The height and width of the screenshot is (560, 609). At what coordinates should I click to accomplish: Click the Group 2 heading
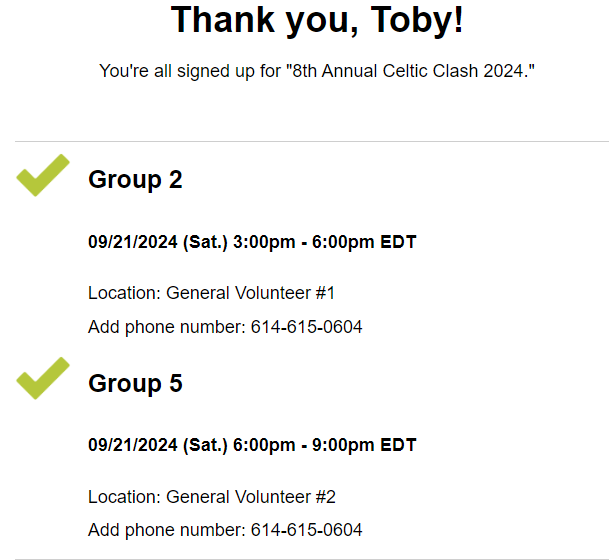135,180
